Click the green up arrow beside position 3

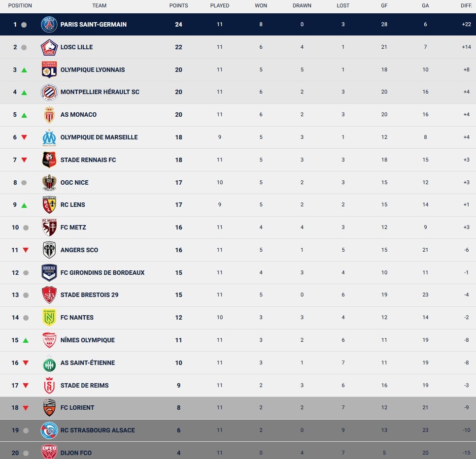pos(24,70)
